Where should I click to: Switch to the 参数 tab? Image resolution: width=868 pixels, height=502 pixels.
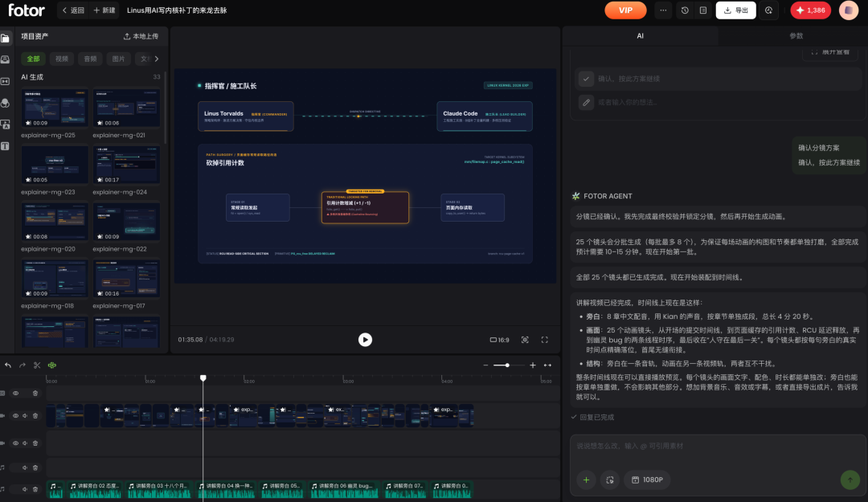[x=796, y=36]
